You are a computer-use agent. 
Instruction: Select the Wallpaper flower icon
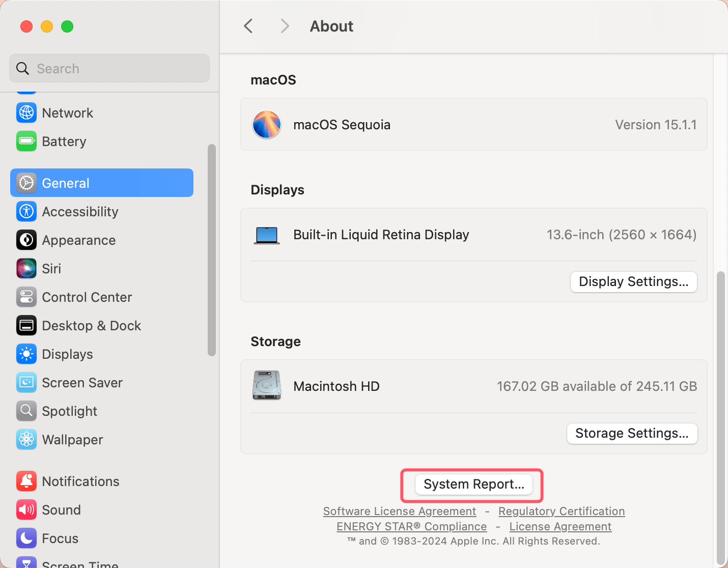(x=26, y=439)
